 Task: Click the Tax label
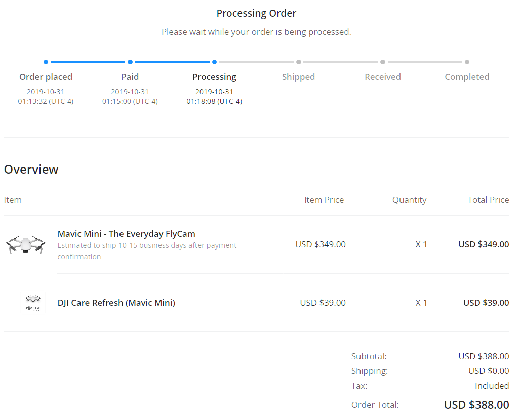coord(359,386)
